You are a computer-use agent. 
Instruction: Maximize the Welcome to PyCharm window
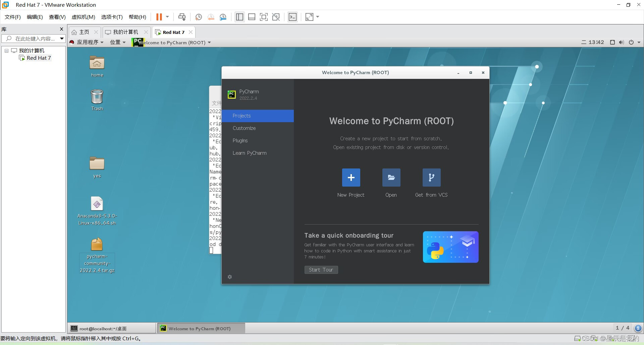click(x=471, y=73)
